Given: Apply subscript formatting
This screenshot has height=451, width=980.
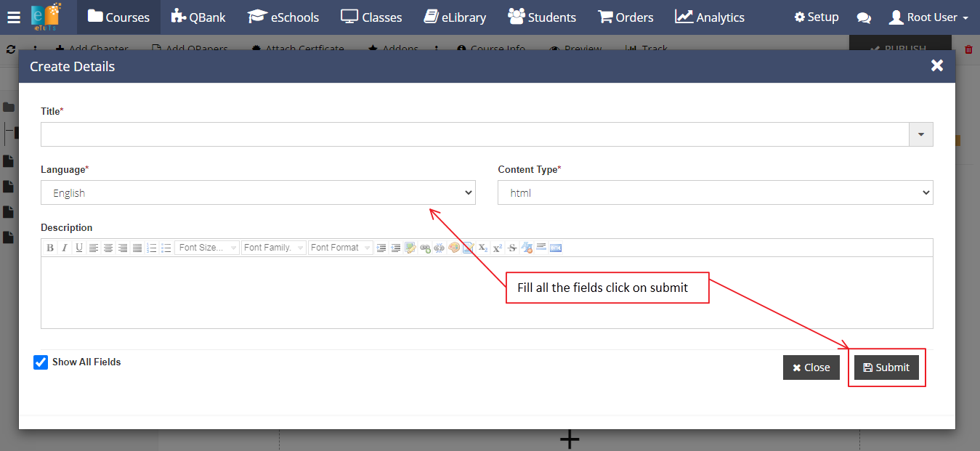Looking at the screenshot, I should pos(483,248).
